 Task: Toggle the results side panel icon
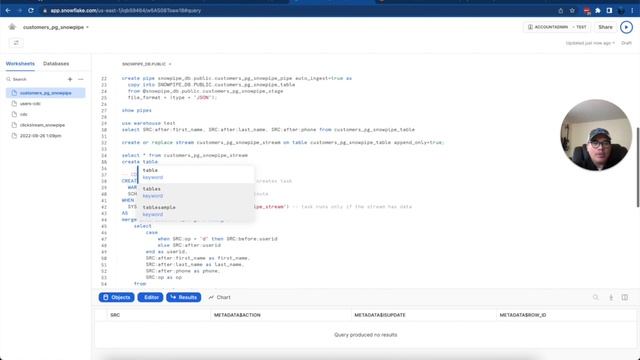coord(624,298)
